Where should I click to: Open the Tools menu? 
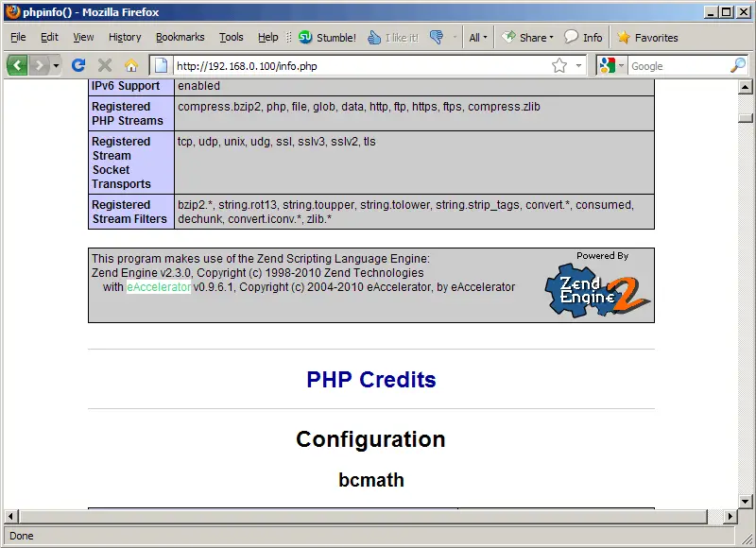click(x=231, y=37)
